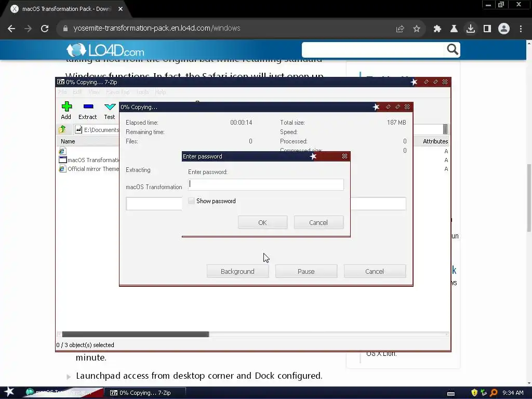Viewport: 532px width, 399px height.
Task: Check the Show password checkbox
Action: coord(191,201)
